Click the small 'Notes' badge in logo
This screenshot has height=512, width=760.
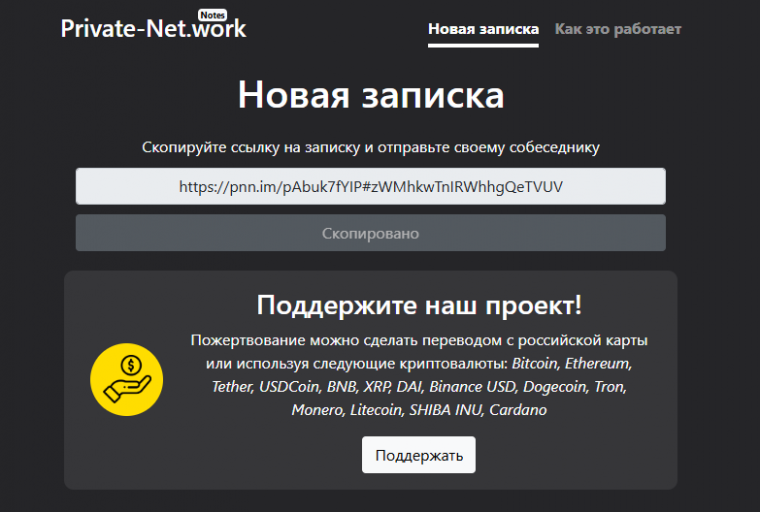212,15
